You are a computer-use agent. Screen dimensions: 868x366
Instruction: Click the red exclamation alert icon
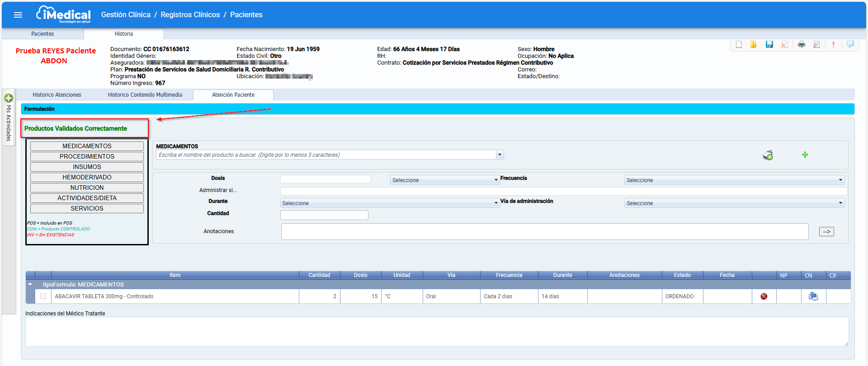pyautogui.click(x=833, y=44)
